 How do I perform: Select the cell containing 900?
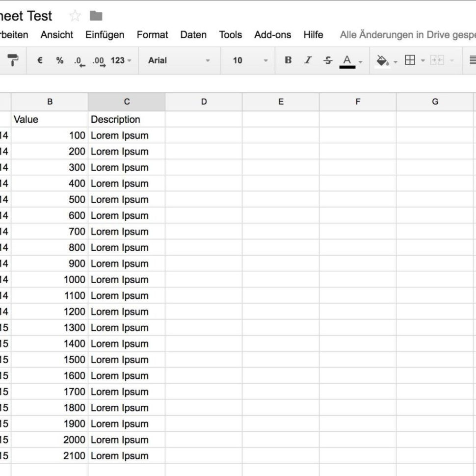(50, 264)
